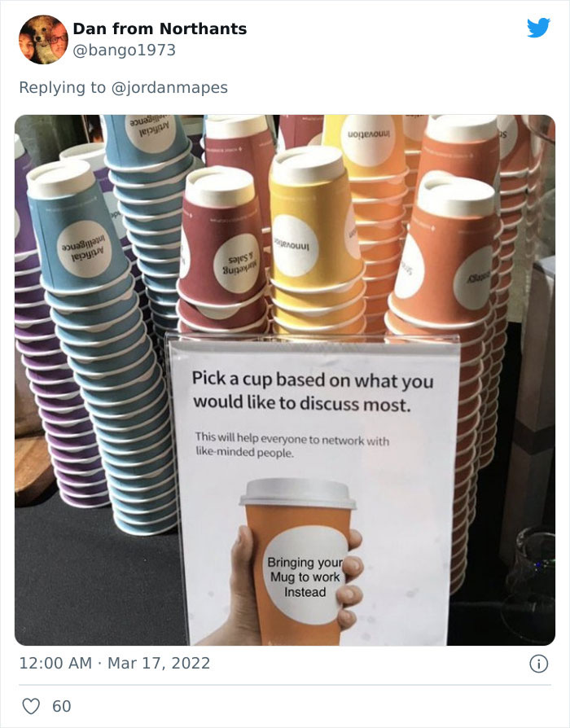Click the Twitter bird logo
Image resolution: width=570 pixels, height=728 pixels.
tap(538, 28)
